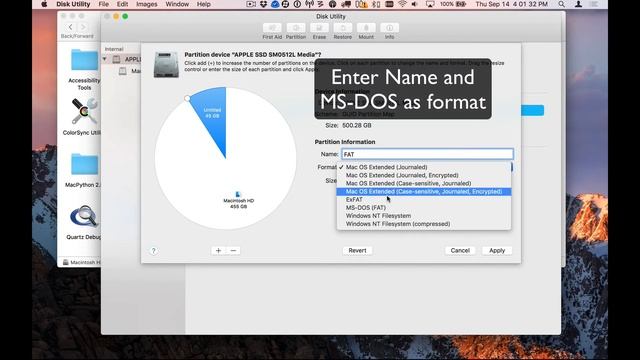Choose Mac OS Extended (Case-sensitive, Journaled)

[424, 183]
